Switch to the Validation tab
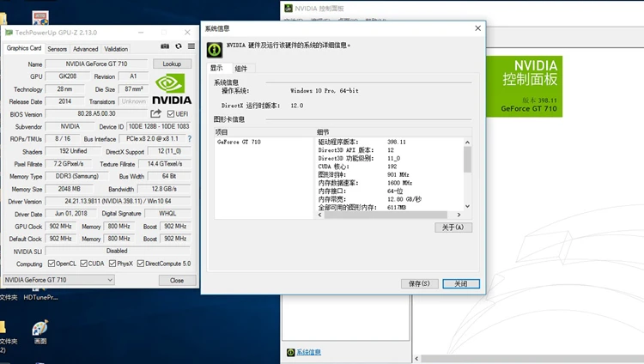Image resolution: width=644 pixels, height=364 pixels. pyautogui.click(x=116, y=49)
